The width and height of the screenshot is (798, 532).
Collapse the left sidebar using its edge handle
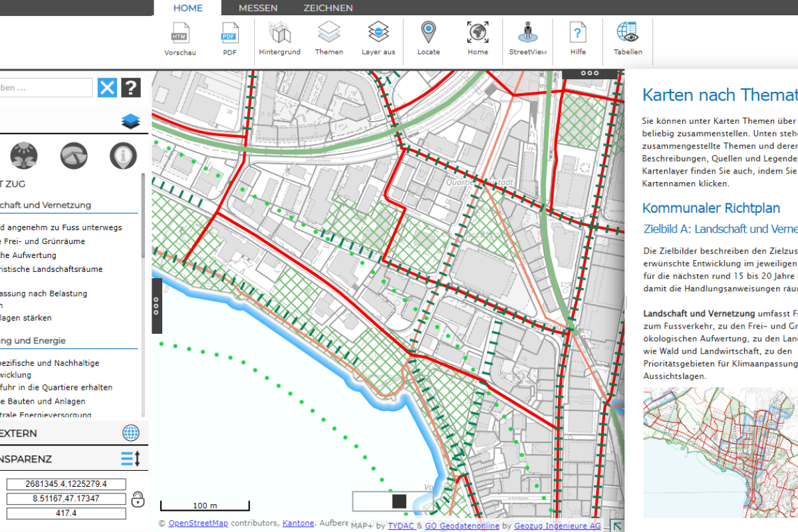click(157, 306)
